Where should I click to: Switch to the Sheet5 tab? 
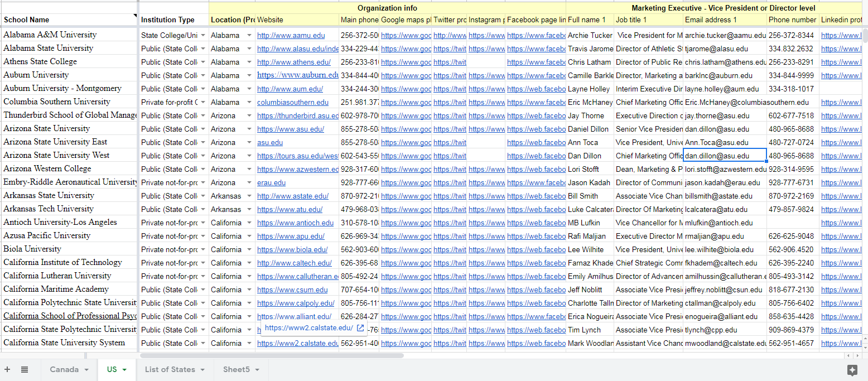point(237,369)
